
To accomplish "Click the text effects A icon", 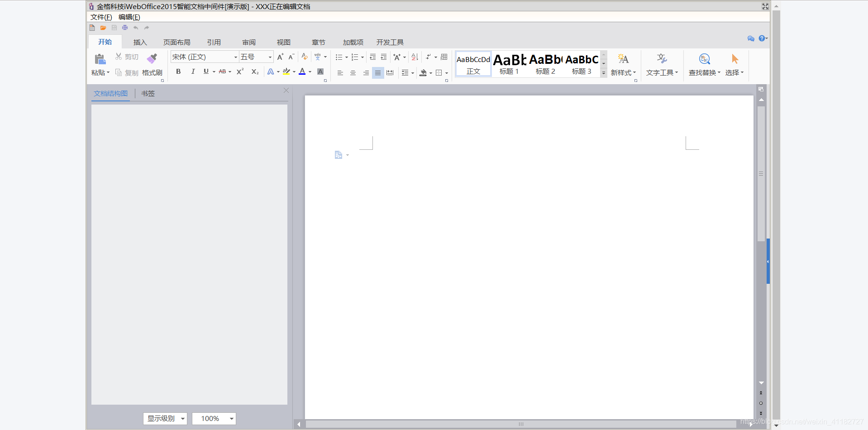I will (270, 72).
